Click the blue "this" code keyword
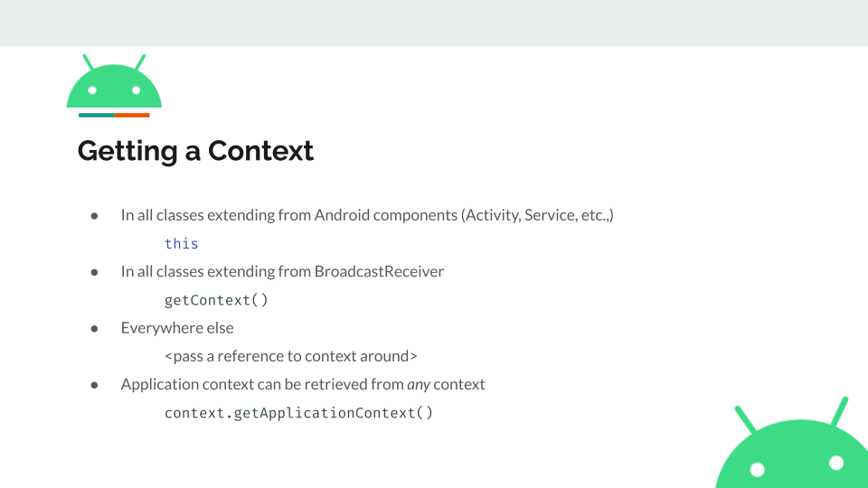Viewport: 868px width, 488px height. pyautogui.click(x=182, y=243)
